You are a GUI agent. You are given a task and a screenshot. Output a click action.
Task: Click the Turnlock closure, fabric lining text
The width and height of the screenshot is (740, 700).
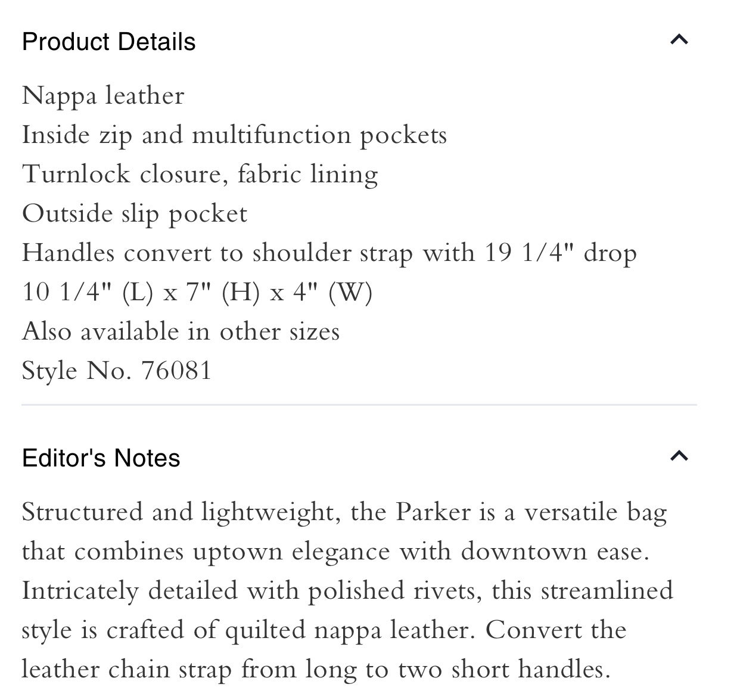click(x=200, y=175)
